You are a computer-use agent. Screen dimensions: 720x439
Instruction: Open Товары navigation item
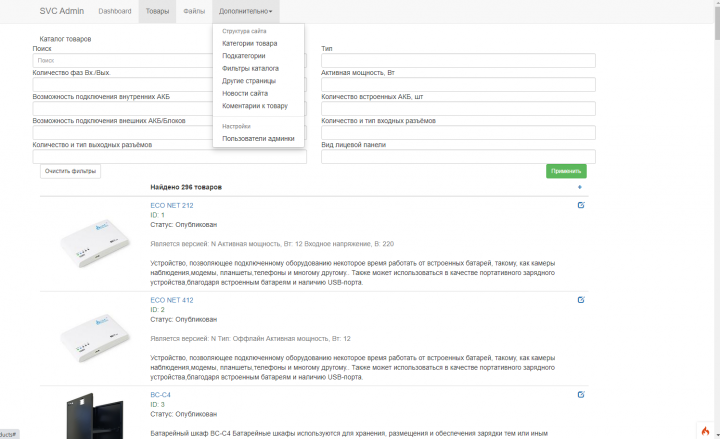tap(157, 11)
